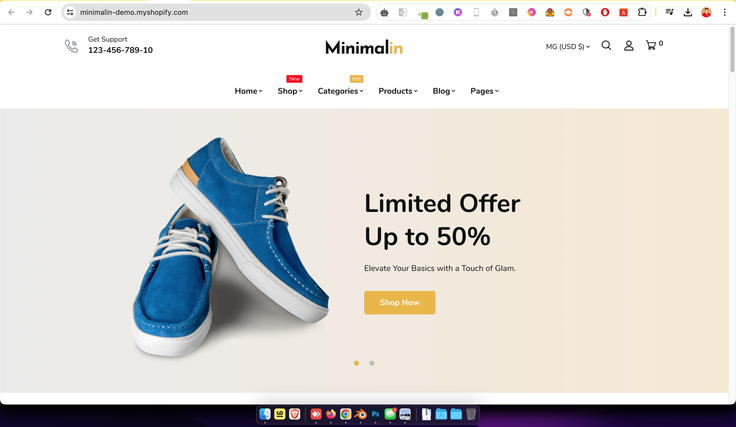Image resolution: width=736 pixels, height=427 pixels.
Task: Open the Shop menu item
Action: pos(290,91)
